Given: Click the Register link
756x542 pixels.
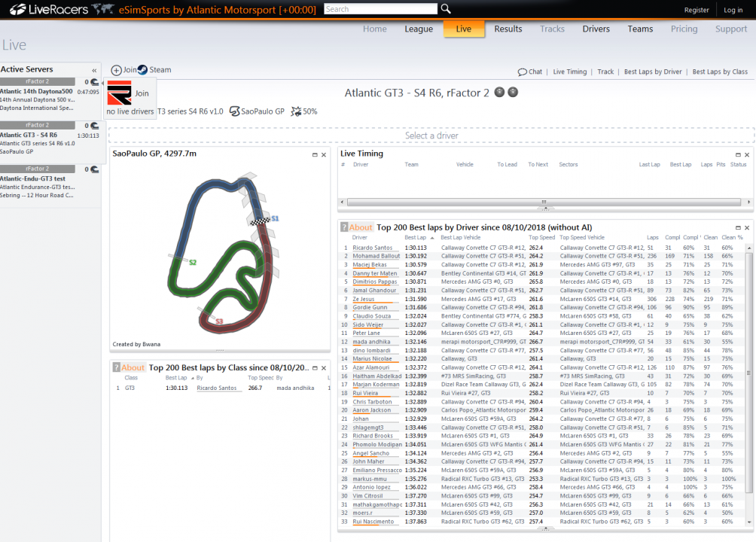Looking at the screenshot, I should [697, 10].
